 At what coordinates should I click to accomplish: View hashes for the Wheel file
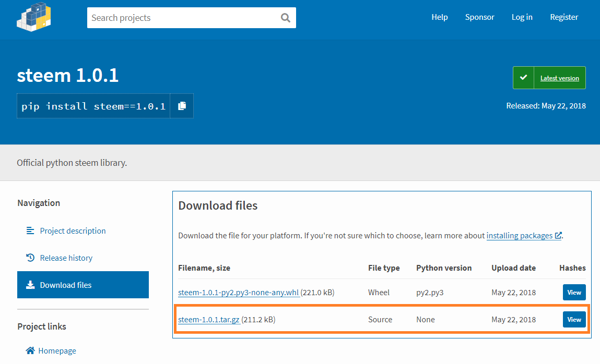tap(574, 293)
